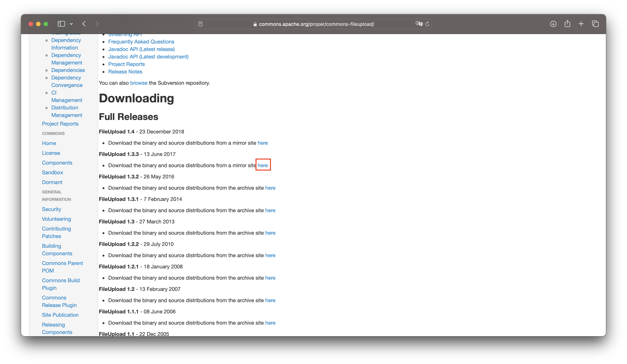Open Commons Build Plugin link
The width and height of the screenshot is (627, 364).
tap(61, 284)
